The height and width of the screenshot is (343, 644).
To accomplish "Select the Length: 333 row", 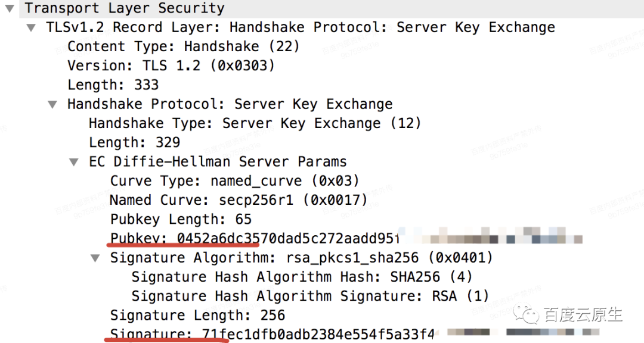I will point(113,85).
